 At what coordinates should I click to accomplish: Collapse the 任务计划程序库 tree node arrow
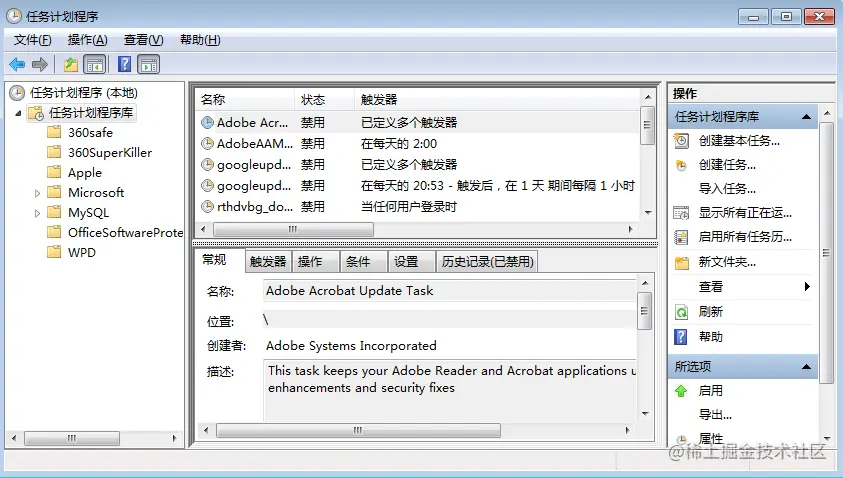tap(18, 113)
